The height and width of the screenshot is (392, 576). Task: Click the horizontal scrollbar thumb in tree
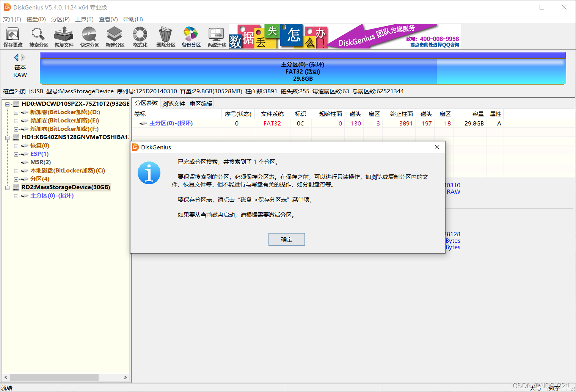(x=54, y=377)
